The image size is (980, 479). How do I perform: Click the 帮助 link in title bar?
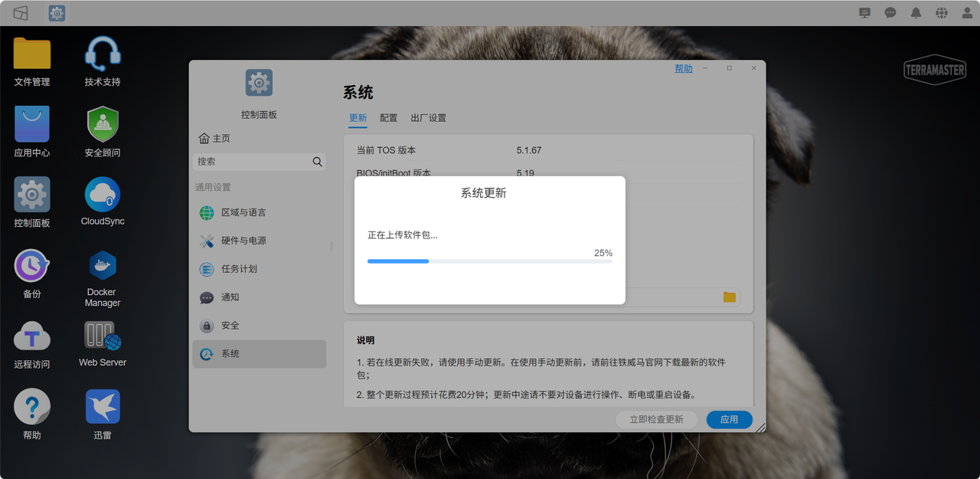[684, 68]
